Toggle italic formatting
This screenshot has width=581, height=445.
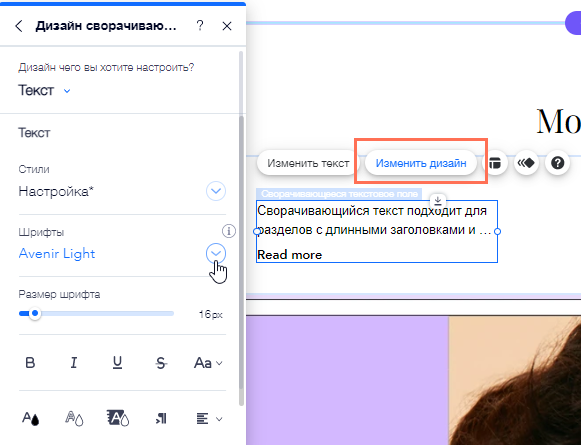[x=74, y=362]
